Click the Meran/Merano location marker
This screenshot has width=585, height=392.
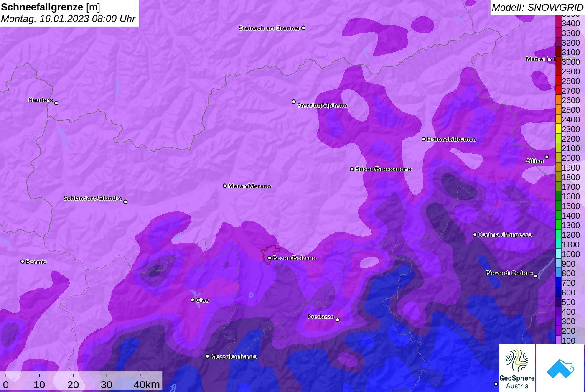tap(225, 186)
